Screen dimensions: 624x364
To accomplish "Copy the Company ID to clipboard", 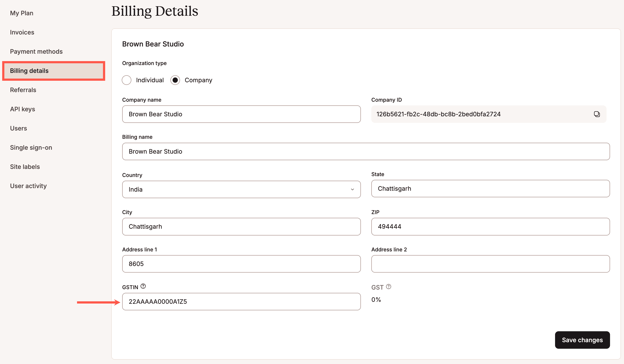I will (x=597, y=114).
